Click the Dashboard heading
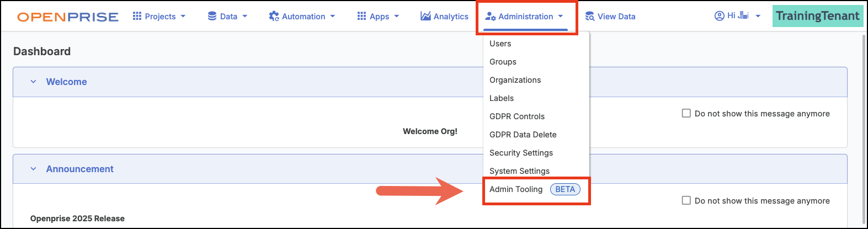 pyautogui.click(x=42, y=51)
